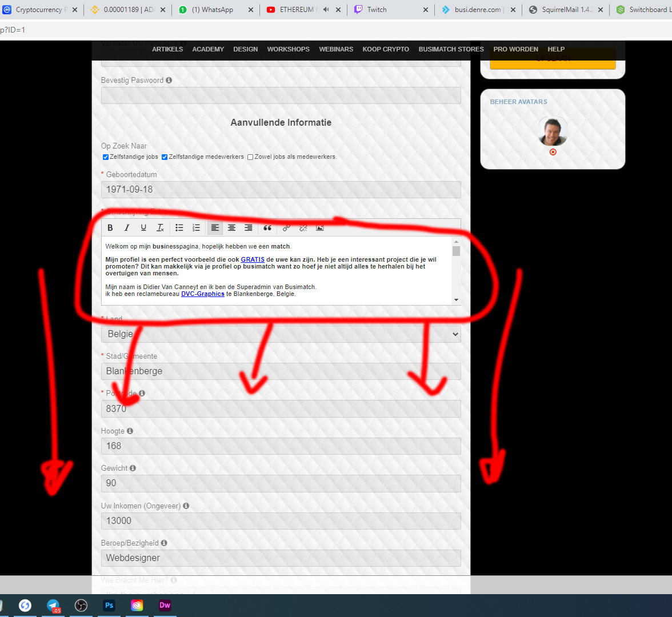Uncheck Zelfstandige jobs checkbox

click(x=105, y=157)
